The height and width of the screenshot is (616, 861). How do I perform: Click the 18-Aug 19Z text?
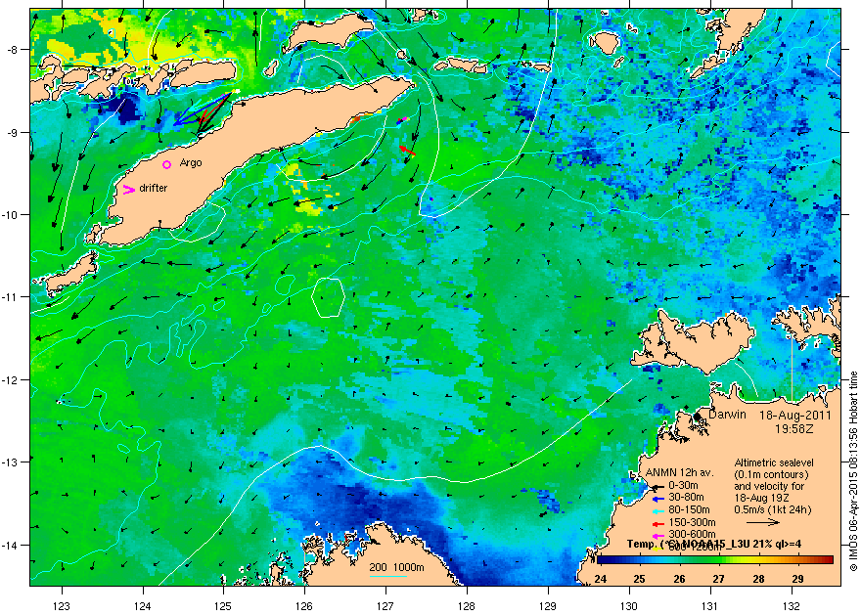click(x=761, y=498)
